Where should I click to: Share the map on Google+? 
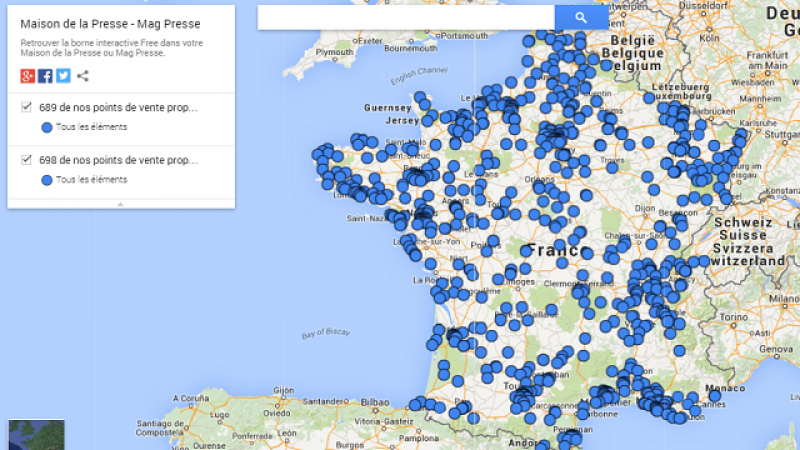[x=28, y=76]
